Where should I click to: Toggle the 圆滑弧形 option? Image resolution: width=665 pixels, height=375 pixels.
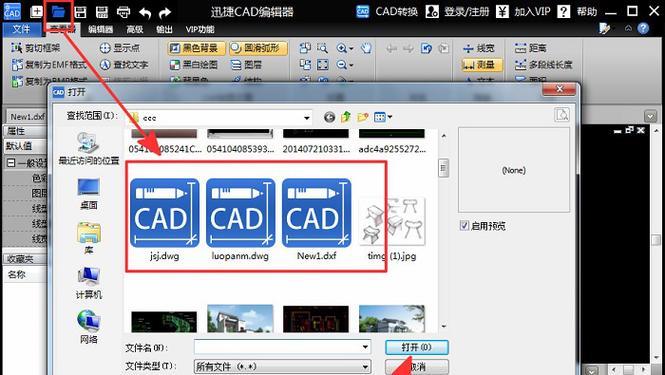pyautogui.click(x=258, y=48)
